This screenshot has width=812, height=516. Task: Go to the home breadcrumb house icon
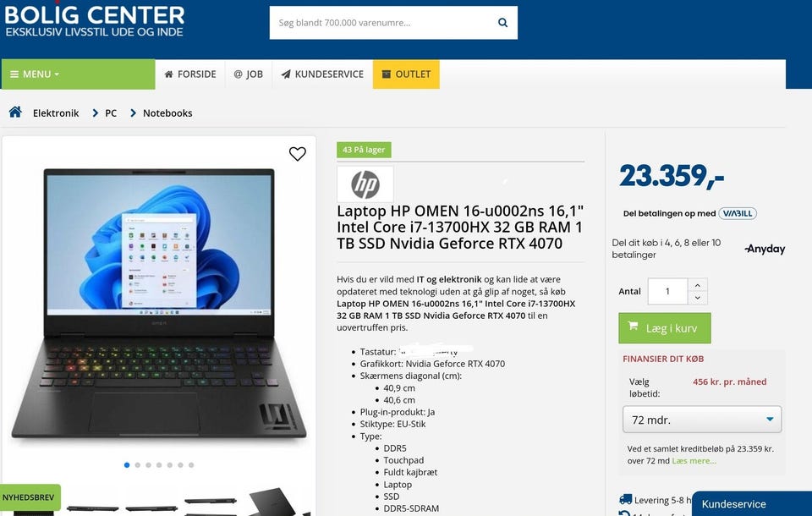coord(15,112)
